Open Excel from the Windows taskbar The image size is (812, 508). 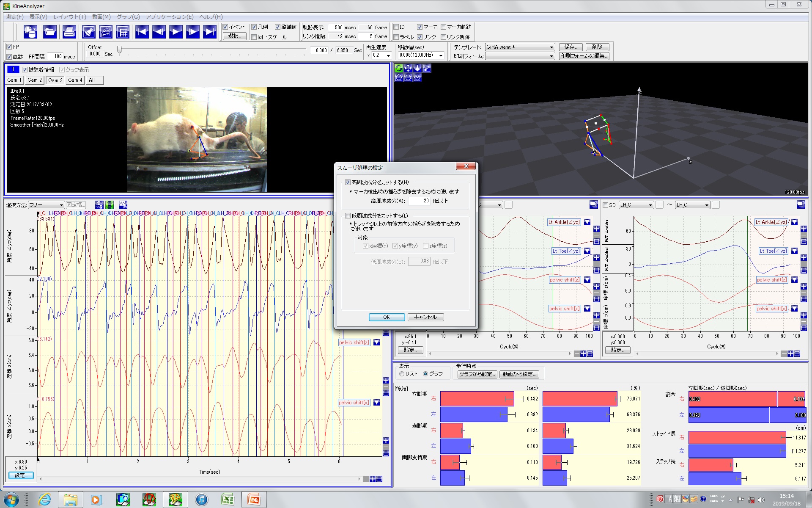point(228,500)
